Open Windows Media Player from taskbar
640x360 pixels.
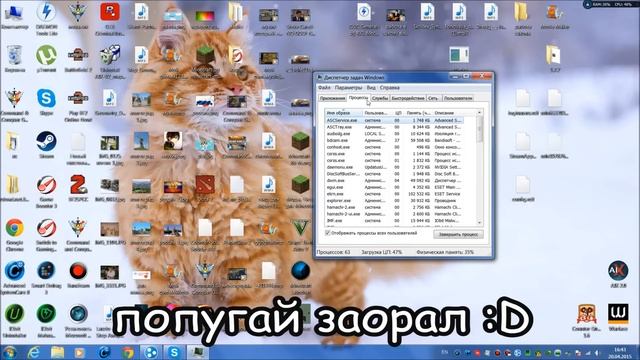[80, 352]
